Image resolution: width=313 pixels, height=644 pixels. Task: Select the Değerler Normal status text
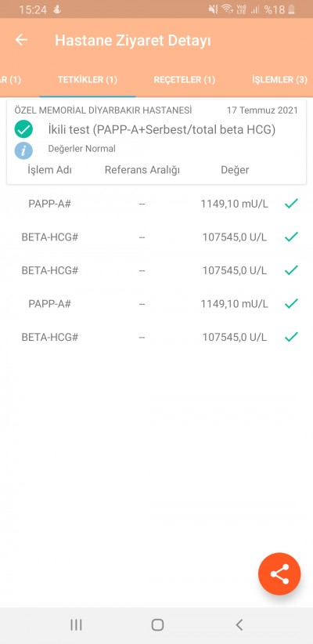pos(81,149)
